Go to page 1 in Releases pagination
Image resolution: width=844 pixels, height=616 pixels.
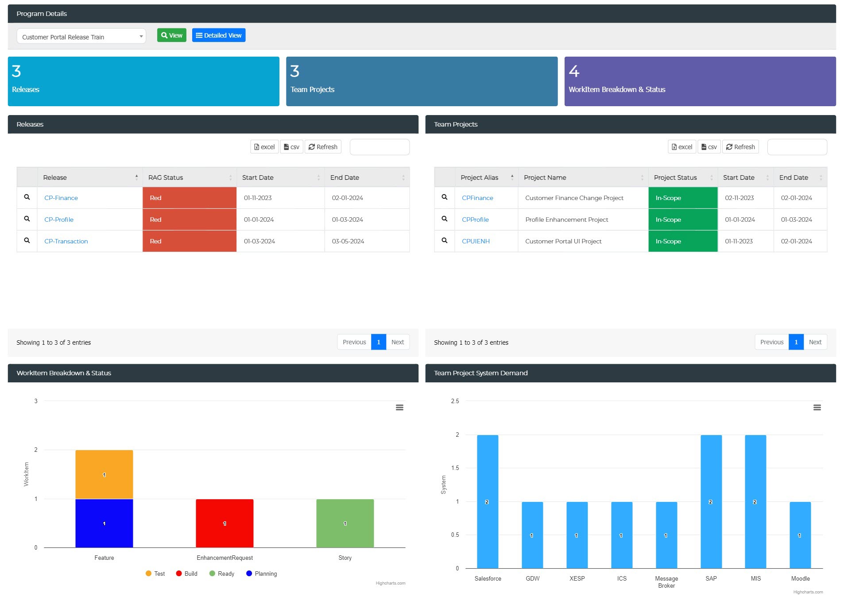coord(379,342)
